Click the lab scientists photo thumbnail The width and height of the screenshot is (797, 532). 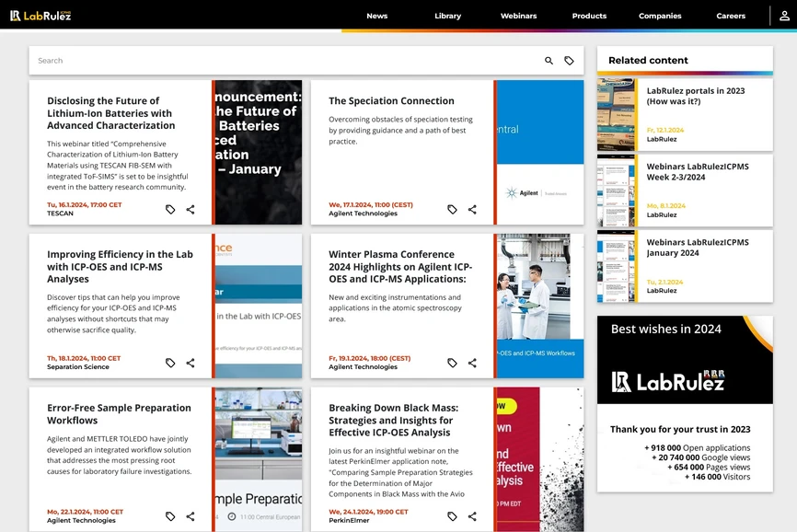(x=540, y=306)
